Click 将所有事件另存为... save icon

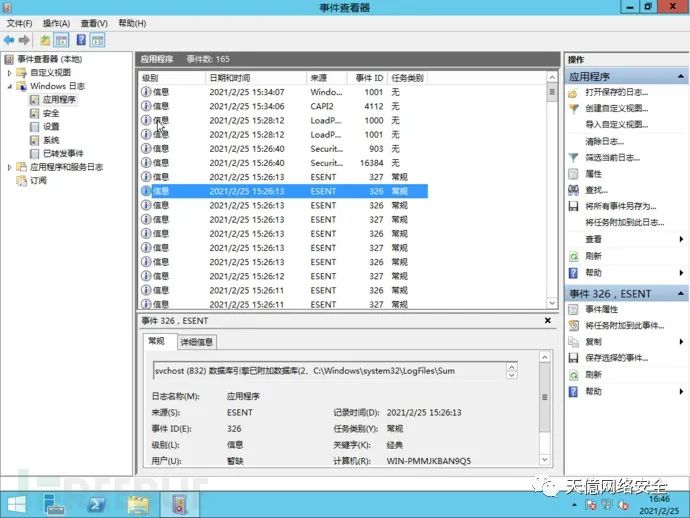pos(573,206)
